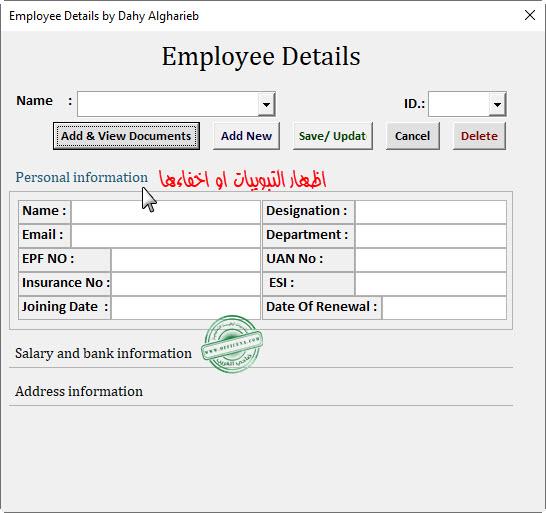This screenshot has width=546, height=513.
Task: Select the Department text box
Action: pyautogui.click(x=431, y=235)
